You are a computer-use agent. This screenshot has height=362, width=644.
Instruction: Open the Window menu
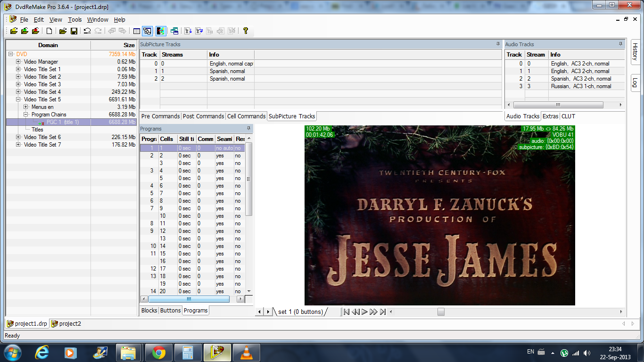pos(98,20)
